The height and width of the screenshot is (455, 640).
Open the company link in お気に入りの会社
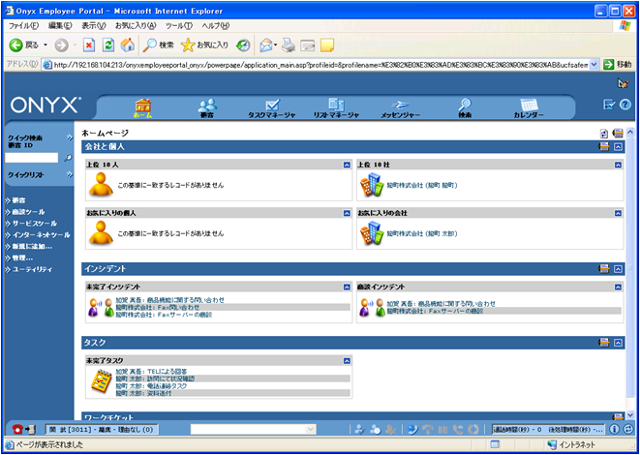pyautogui.click(x=422, y=234)
